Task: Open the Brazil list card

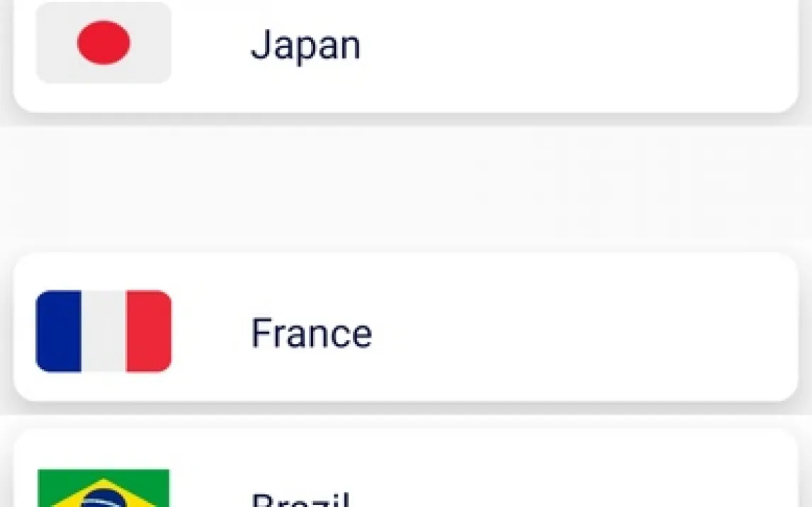Action: pyautogui.click(x=406, y=467)
